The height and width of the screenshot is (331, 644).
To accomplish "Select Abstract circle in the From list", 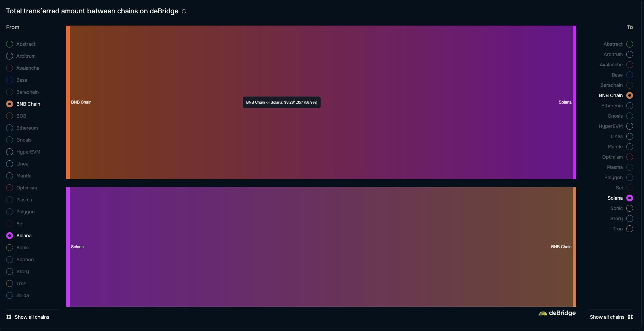I will pos(10,44).
